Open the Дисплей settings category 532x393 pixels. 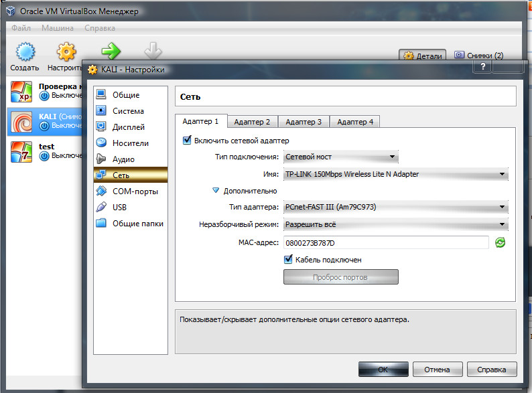131,127
